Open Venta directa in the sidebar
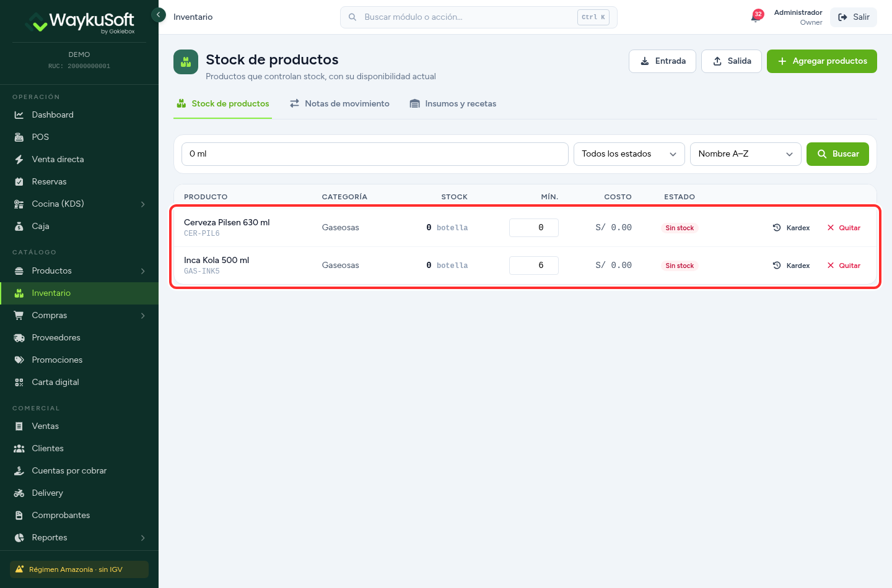The width and height of the screenshot is (892, 588). pos(79,159)
